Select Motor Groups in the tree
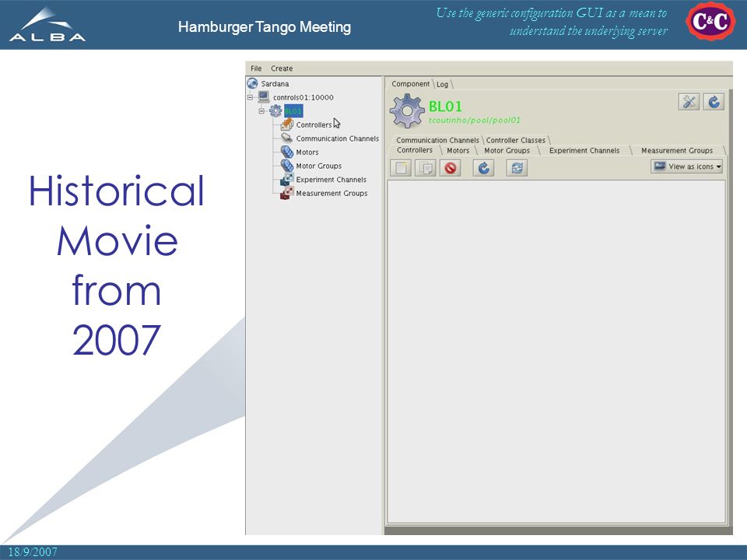The image size is (747, 560). 319,166
